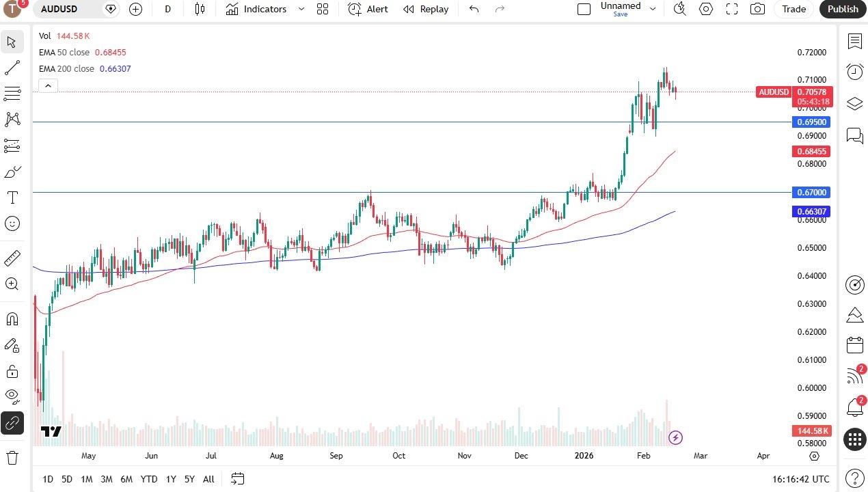Expand the Indicators dropdown arrow

(300, 9)
